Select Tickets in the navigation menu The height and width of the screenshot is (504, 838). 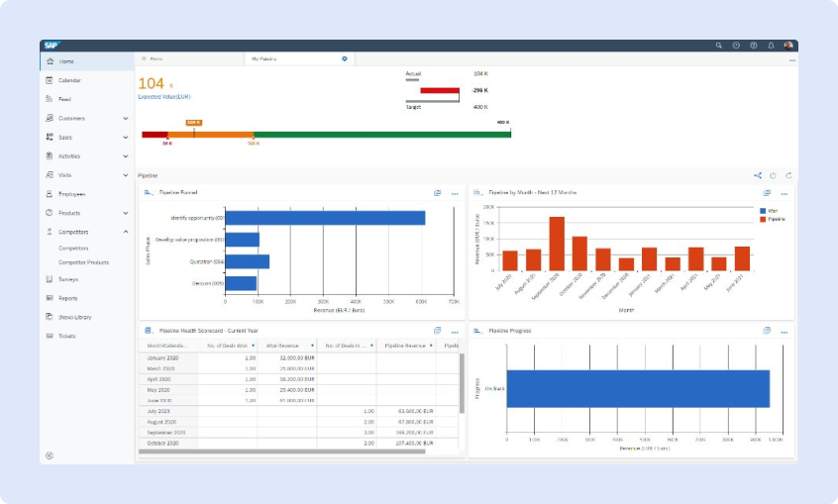click(x=86, y=336)
